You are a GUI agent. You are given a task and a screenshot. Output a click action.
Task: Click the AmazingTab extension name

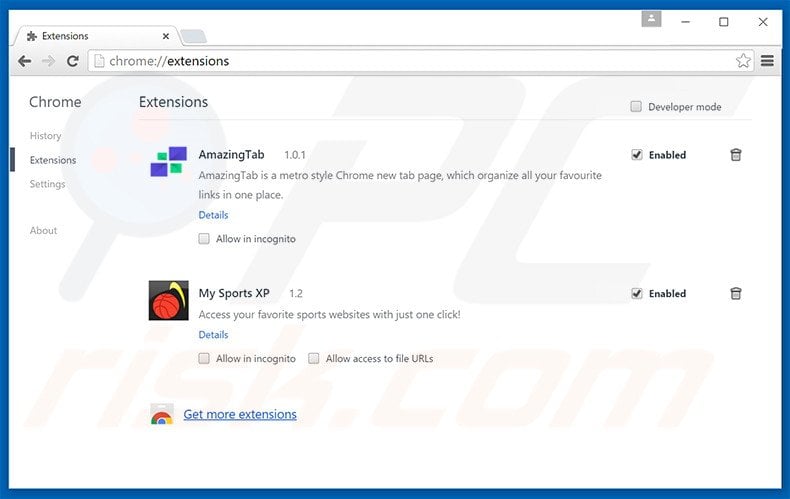(x=231, y=155)
